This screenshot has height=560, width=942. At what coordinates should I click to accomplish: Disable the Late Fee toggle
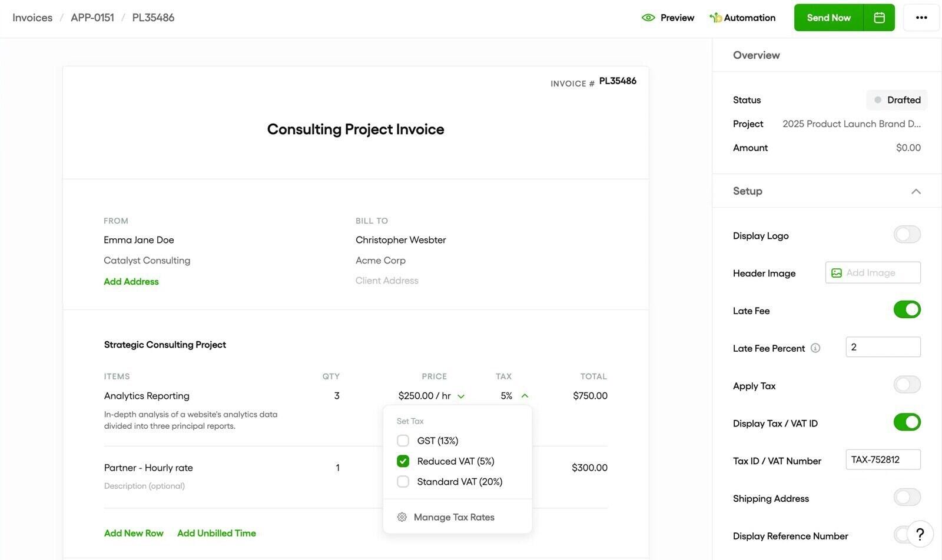pyautogui.click(x=907, y=309)
